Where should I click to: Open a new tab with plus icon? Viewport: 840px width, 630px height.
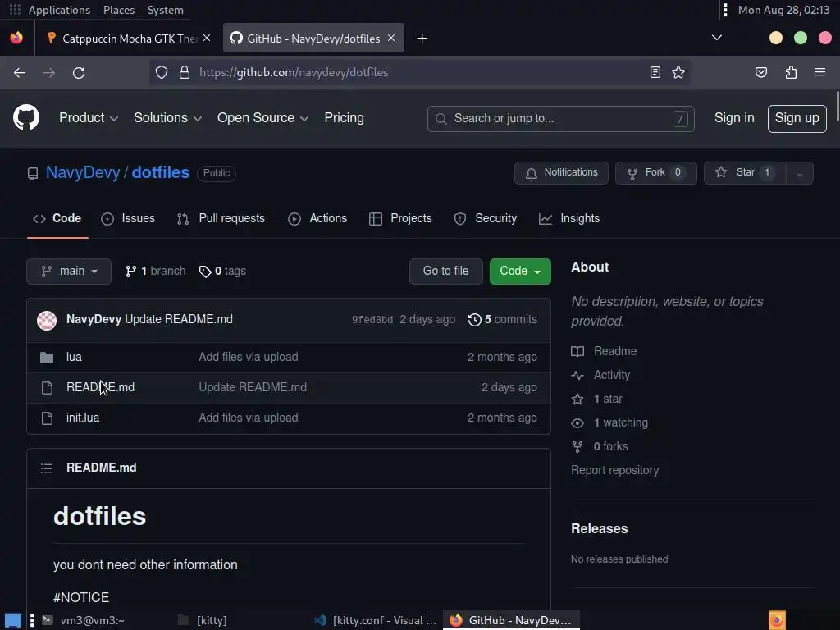click(x=422, y=38)
